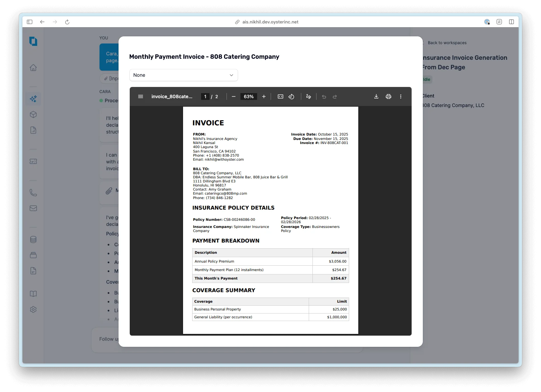Open the PDF viewer sidebar menu icon
Screen dimensions: 541x392
click(141, 97)
